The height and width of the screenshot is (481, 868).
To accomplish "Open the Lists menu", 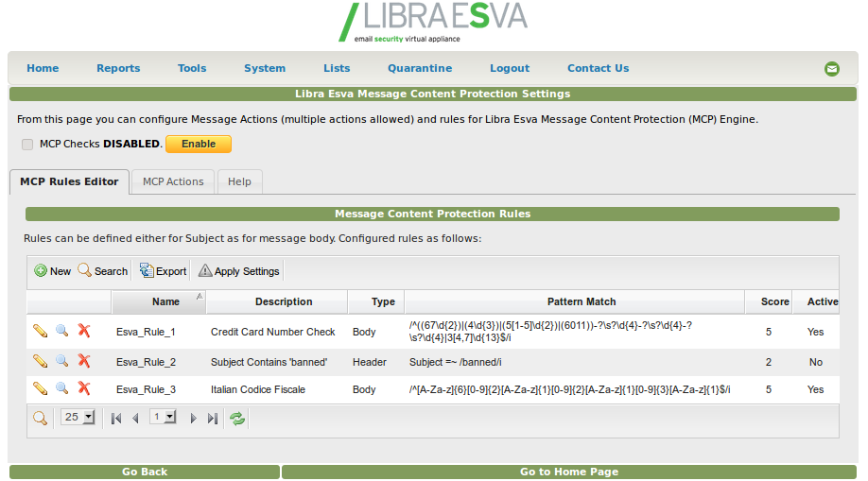I will coord(337,68).
